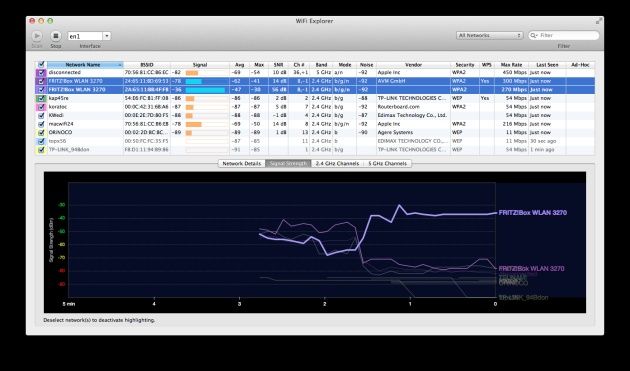Sort by the Noise column header
This screenshot has width=630, height=371.
[x=366, y=65]
